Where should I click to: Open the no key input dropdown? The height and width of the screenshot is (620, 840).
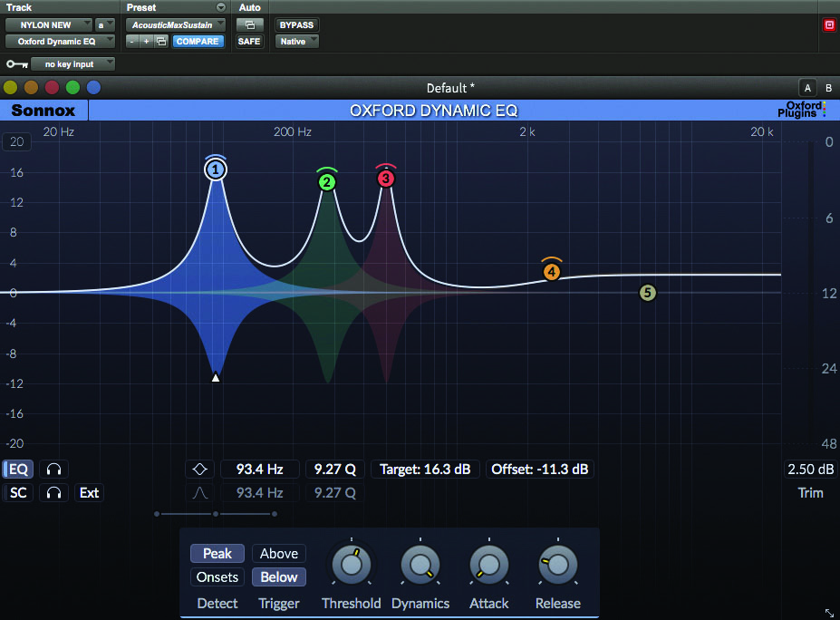coord(72,64)
